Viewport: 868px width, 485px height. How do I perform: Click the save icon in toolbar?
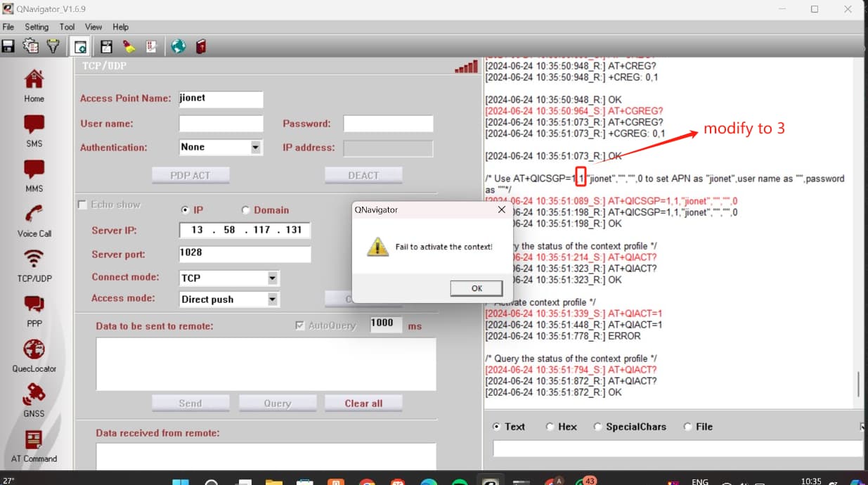click(8, 46)
